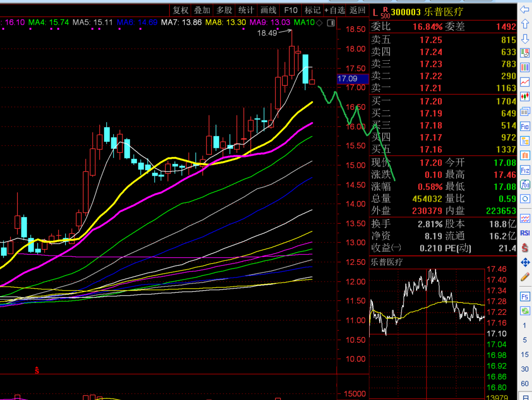Click the 总量 value 454032
This screenshot has width=532, height=400.
(x=427, y=199)
